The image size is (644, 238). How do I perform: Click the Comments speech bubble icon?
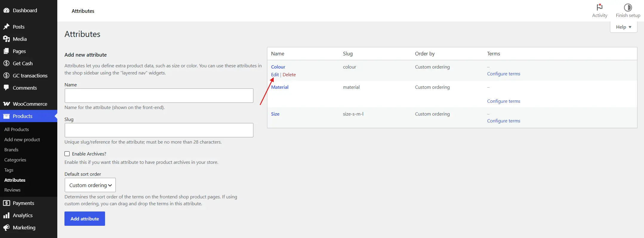(x=6, y=88)
